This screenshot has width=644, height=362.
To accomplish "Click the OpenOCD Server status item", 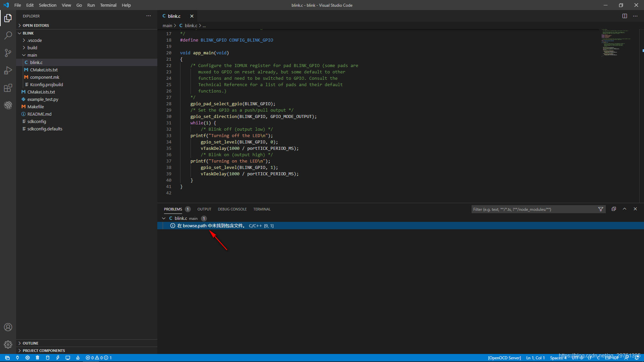I will point(504,358).
